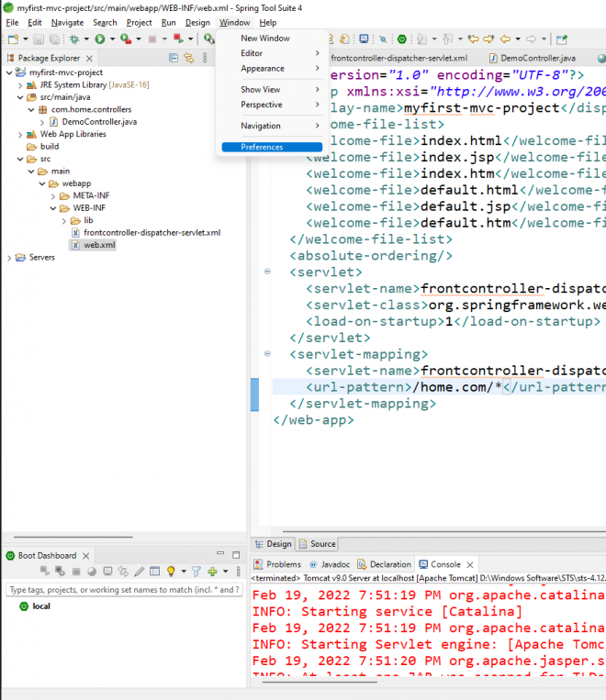Open the Show View submenu
The width and height of the screenshot is (606, 700).
click(x=261, y=90)
